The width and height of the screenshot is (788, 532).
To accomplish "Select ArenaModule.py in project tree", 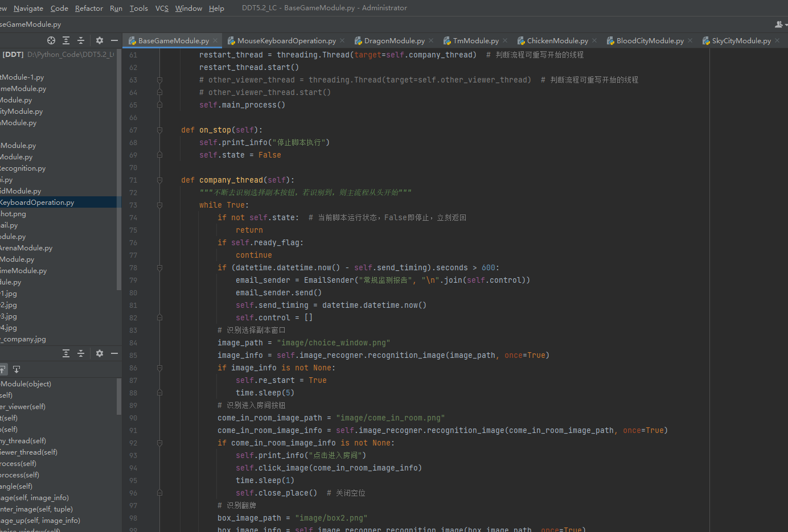I will [26, 248].
